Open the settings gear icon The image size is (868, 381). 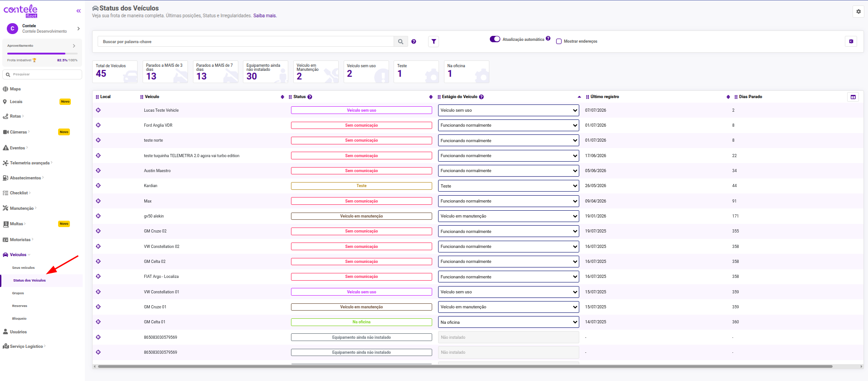(x=858, y=12)
